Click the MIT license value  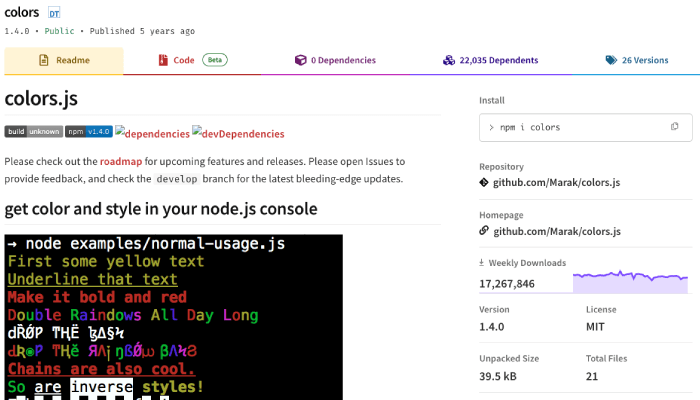tap(595, 327)
